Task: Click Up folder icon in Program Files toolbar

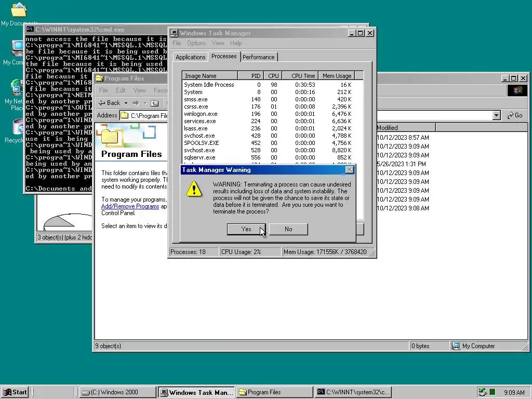Action: tap(155, 103)
